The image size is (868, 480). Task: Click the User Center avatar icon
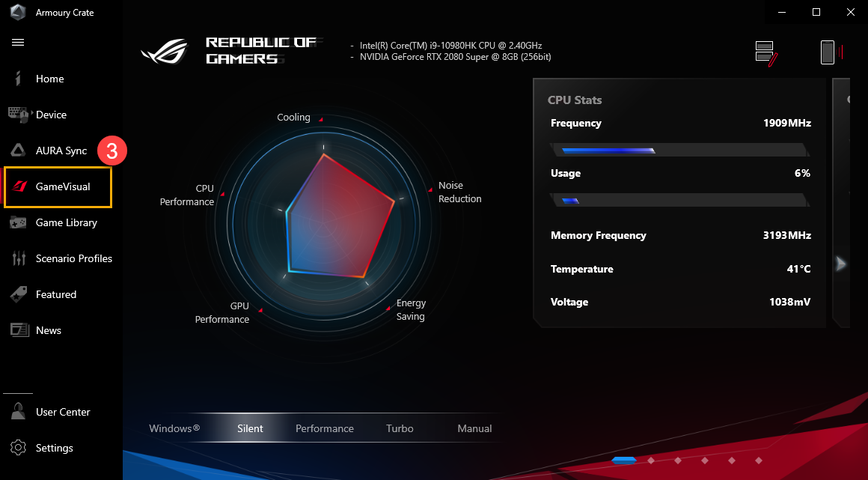pos(18,411)
